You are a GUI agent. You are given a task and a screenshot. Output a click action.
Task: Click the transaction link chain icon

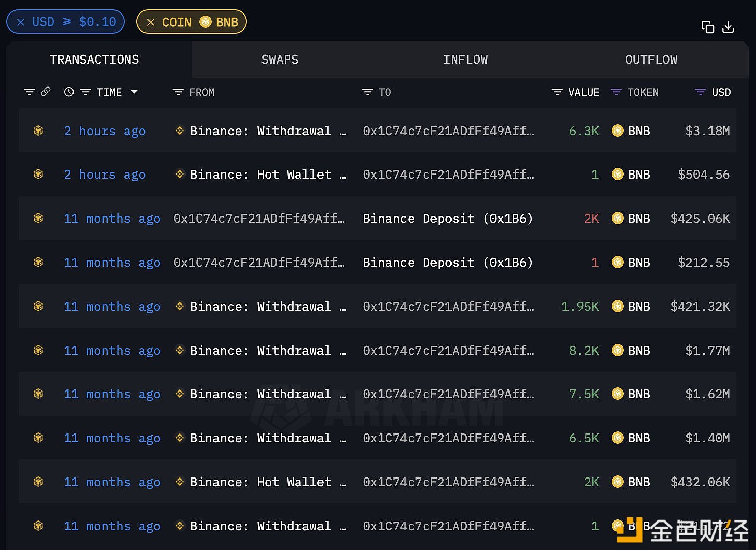pyautogui.click(x=46, y=92)
